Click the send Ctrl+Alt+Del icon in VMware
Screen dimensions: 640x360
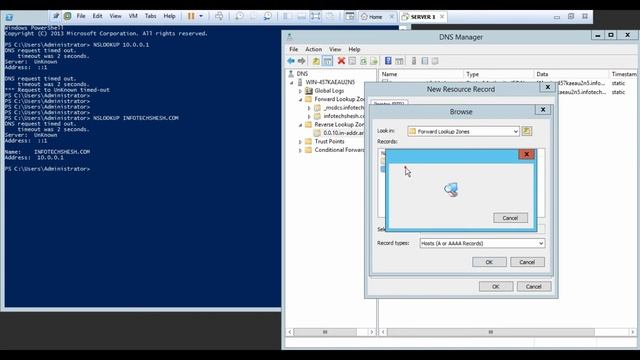[x=219, y=16]
